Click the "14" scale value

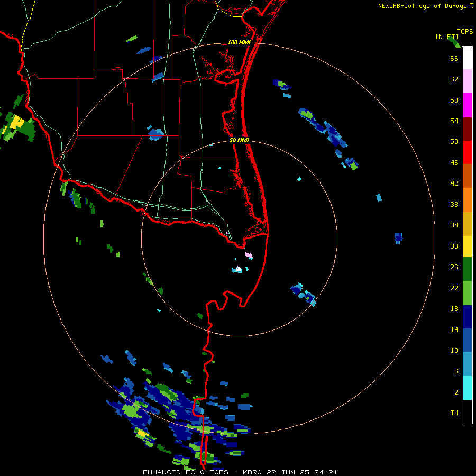pos(454,329)
